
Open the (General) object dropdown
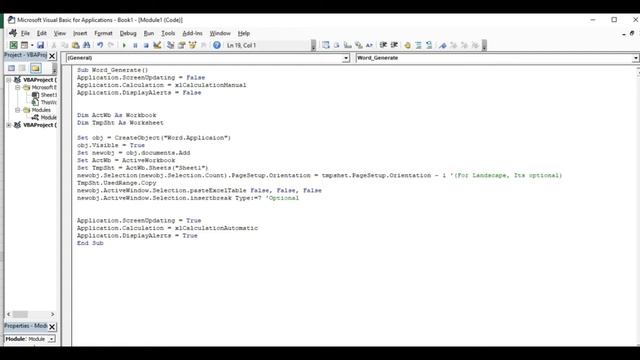pos(346,58)
